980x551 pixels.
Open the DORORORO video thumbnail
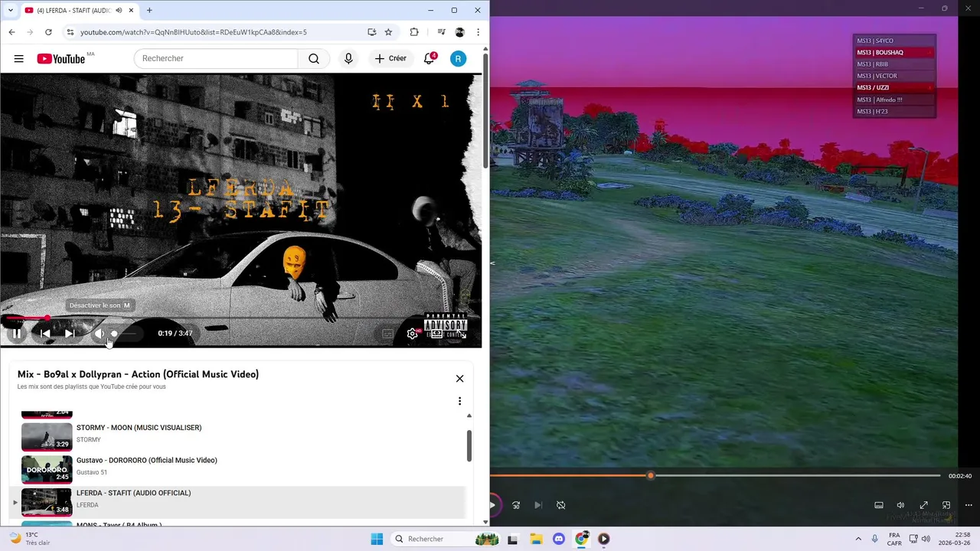(x=47, y=469)
